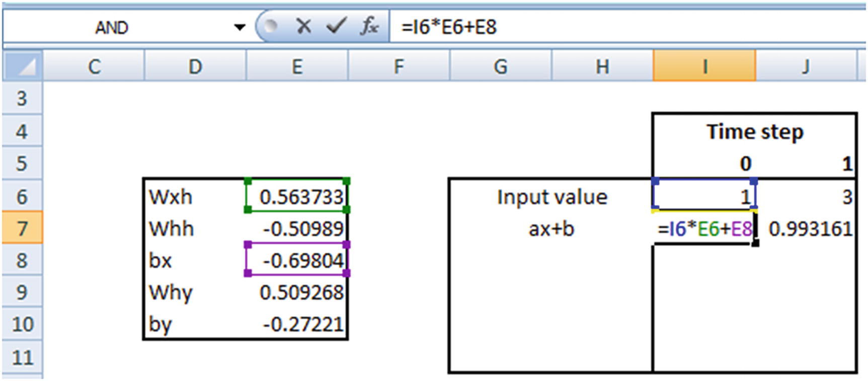Click the Why label cell
868x381 pixels.
pyautogui.click(x=195, y=292)
